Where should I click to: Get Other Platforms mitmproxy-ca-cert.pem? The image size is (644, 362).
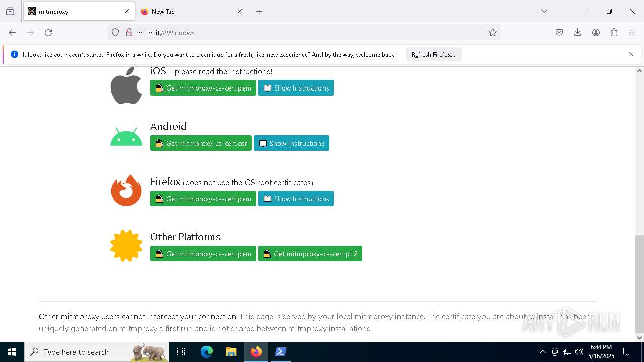203,254
